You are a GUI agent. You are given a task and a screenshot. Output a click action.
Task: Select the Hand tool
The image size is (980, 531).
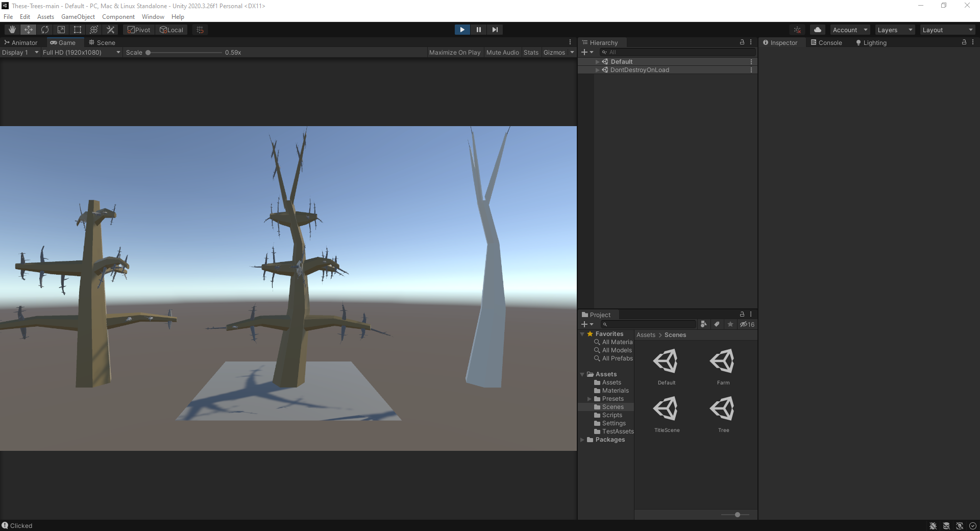point(12,30)
